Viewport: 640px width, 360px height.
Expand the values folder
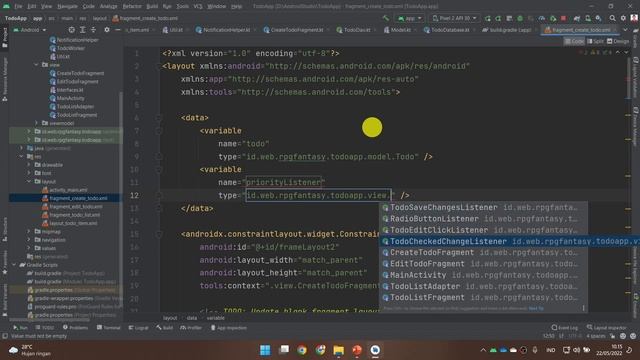[x=29, y=248]
